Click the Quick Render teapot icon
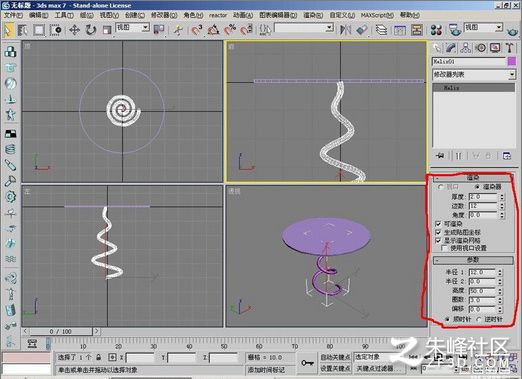This screenshot has width=522, height=379. (512, 32)
